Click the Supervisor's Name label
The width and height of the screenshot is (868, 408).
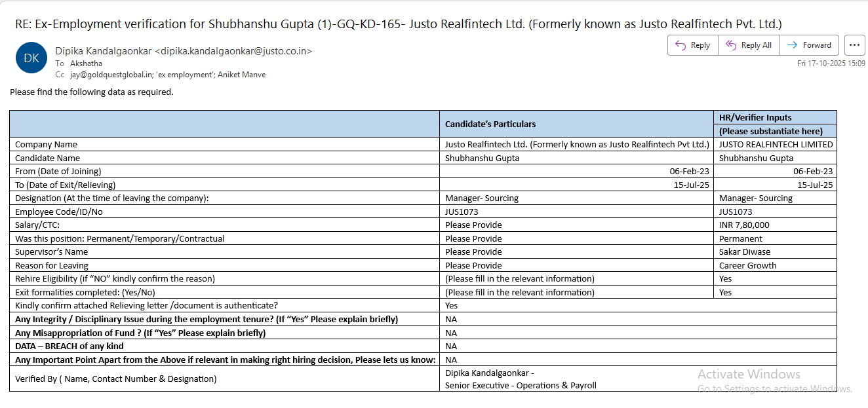pos(51,251)
